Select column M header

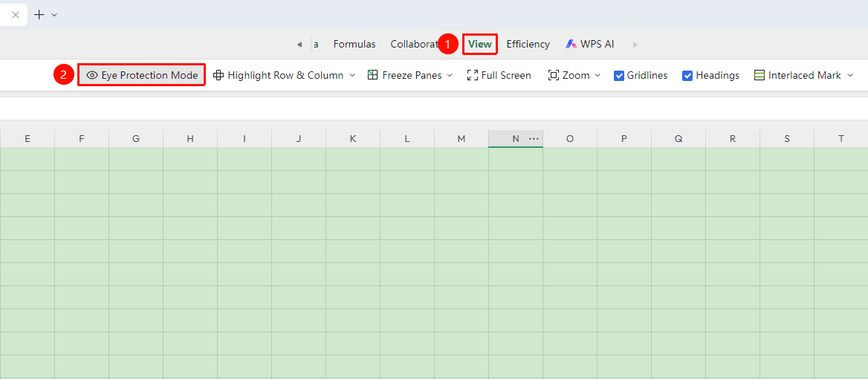pos(461,139)
